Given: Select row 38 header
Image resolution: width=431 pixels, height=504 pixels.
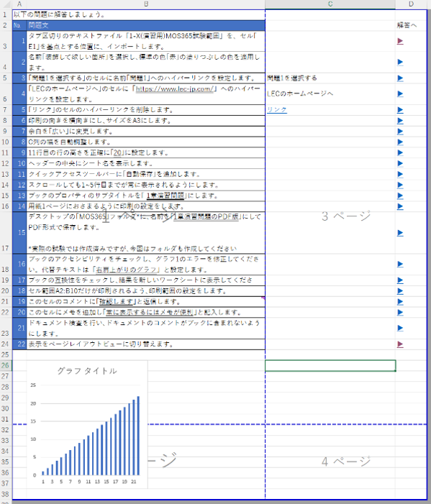Looking at the screenshot, I should pyautogui.click(x=6, y=494).
